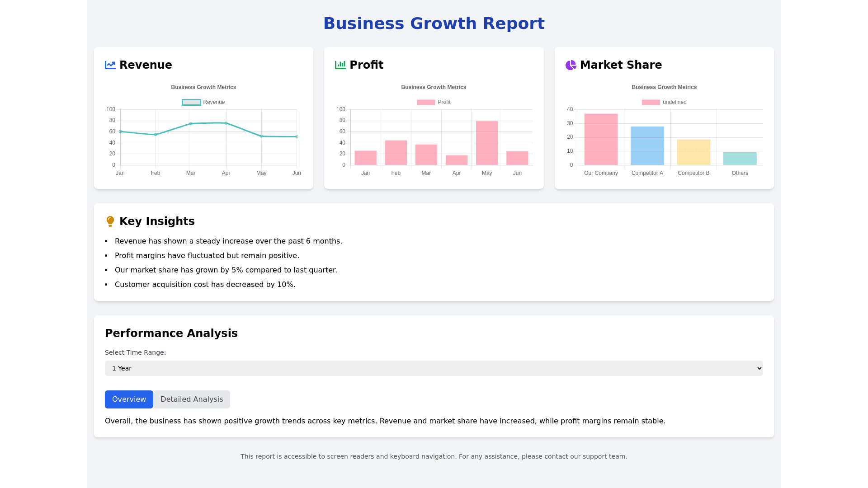The width and height of the screenshot is (868, 488).
Task: Select the Overview tab
Action: pyautogui.click(x=129, y=399)
